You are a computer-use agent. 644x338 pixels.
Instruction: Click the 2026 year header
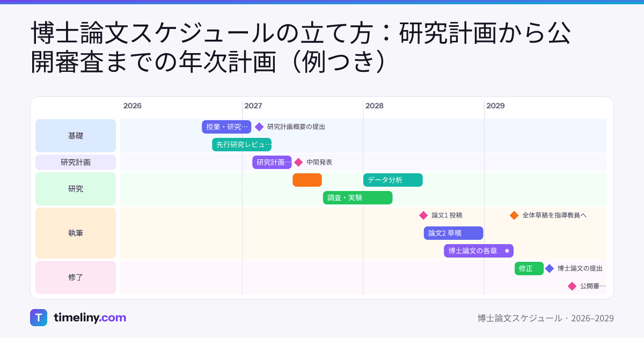tap(133, 106)
